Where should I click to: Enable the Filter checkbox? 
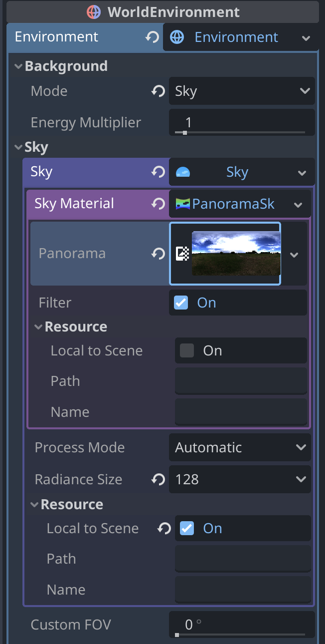click(x=180, y=303)
